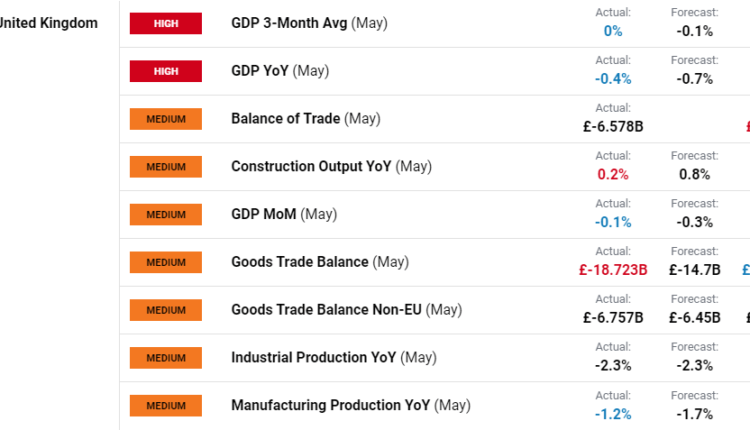Viewport: 750px width, 430px height.
Task: Select the GDP MoM (May) row title
Action: (284, 215)
